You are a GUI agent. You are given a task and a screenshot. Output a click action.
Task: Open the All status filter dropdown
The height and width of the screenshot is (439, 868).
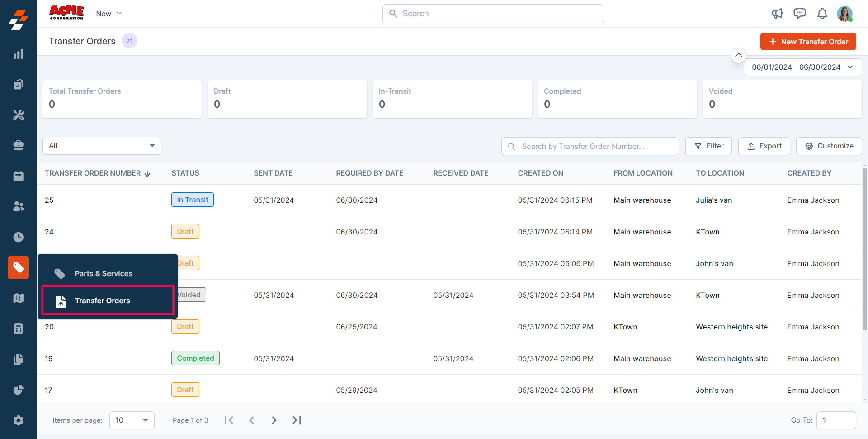tap(102, 146)
